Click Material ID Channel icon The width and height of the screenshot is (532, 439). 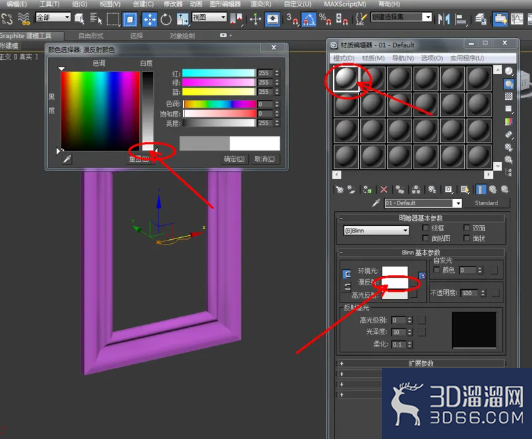pyautogui.click(x=448, y=189)
